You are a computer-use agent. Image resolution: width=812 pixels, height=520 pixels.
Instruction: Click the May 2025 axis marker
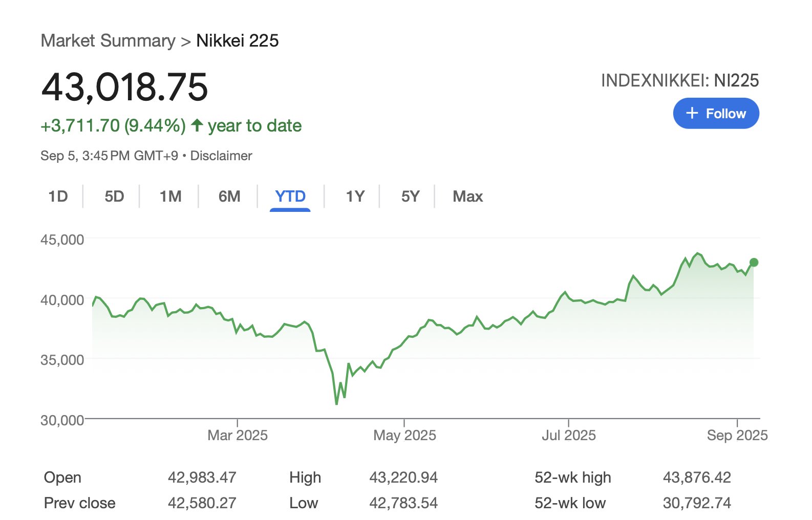click(404, 435)
